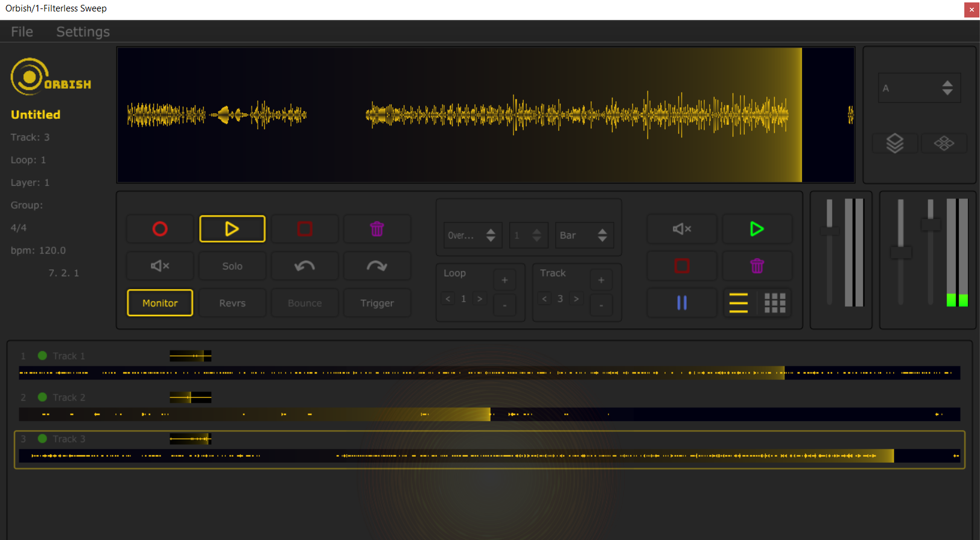Screen dimensions: 980x540
Task: Click the Orbish logo
Action: pyautogui.click(x=51, y=77)
